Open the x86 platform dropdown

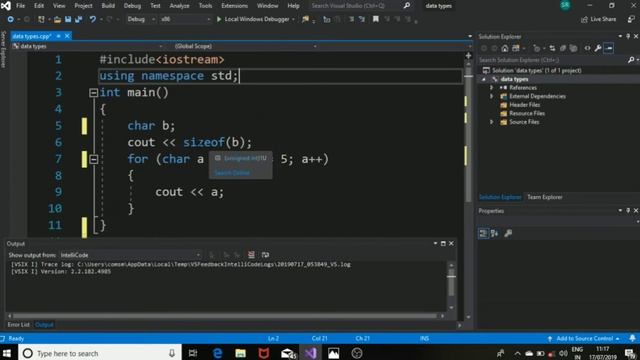click(185, 19)
